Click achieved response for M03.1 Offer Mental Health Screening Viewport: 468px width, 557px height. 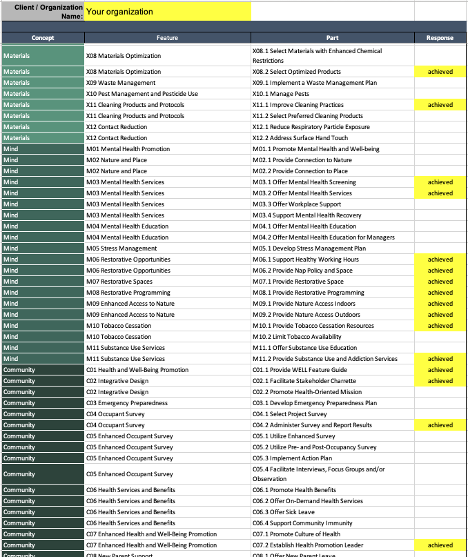(x=440, y=182)
